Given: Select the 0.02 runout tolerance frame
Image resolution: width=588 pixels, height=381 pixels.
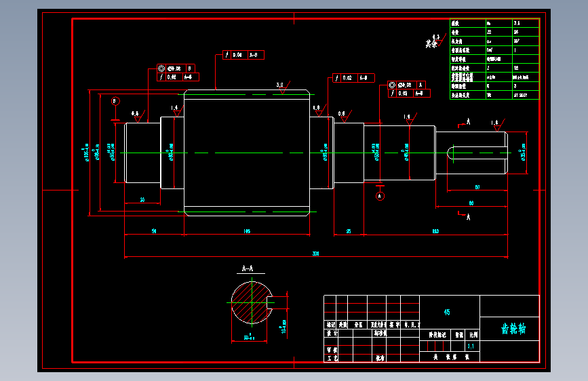Looking at the screenshot, I should click(353, 78).
